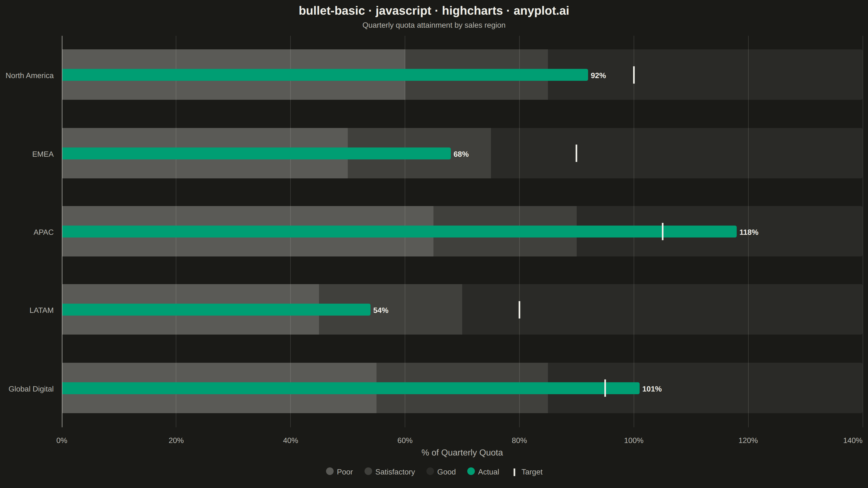The height and width of the screenshot is (488, 868).
Task: Click the 118% data label
Action: tap(749, 232)
